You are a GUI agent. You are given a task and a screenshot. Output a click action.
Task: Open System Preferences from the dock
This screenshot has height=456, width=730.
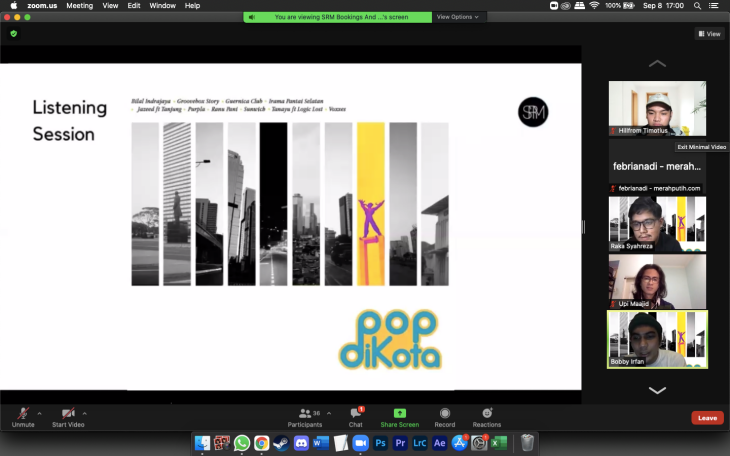479,443
